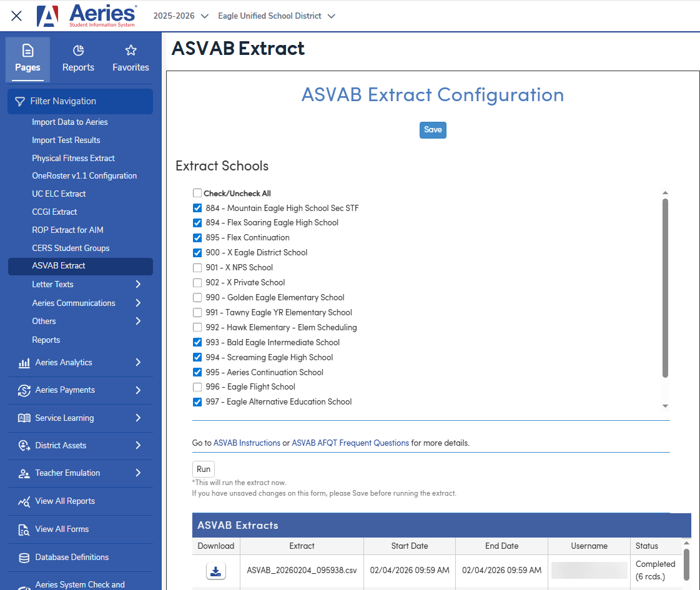700x590 pixels.
Task: Expand Teacher Emulation chevron
Action: coord(138,473)
